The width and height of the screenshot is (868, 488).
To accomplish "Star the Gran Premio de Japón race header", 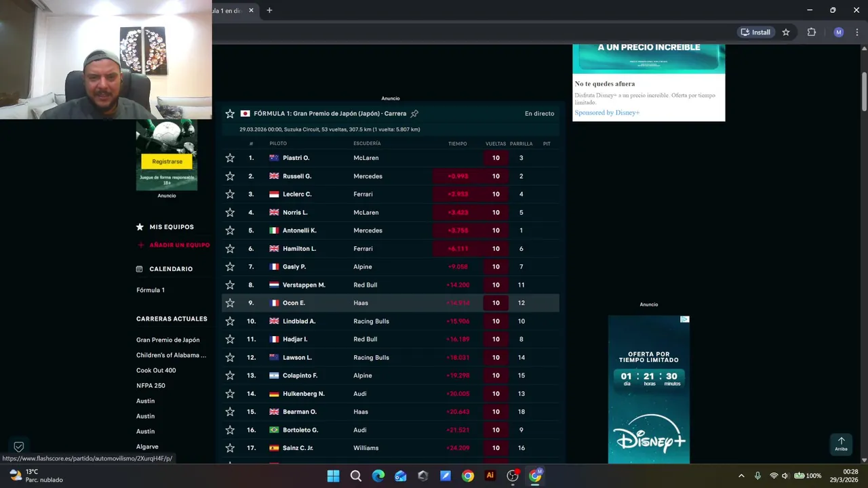I will [x=230, y=114].
